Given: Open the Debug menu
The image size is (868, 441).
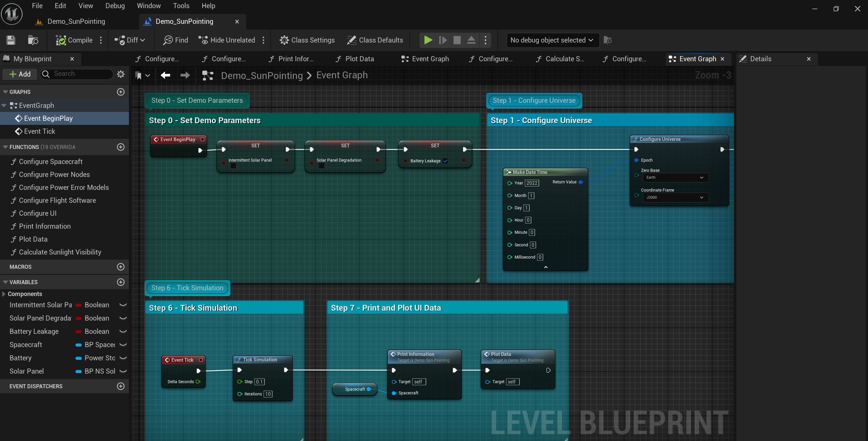Looking at the screenshot, I should point(115,6).
